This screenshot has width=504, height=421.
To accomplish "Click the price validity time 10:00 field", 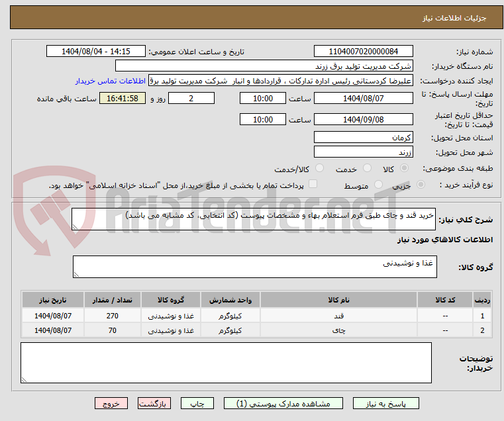I will click(x=263, y=120).
